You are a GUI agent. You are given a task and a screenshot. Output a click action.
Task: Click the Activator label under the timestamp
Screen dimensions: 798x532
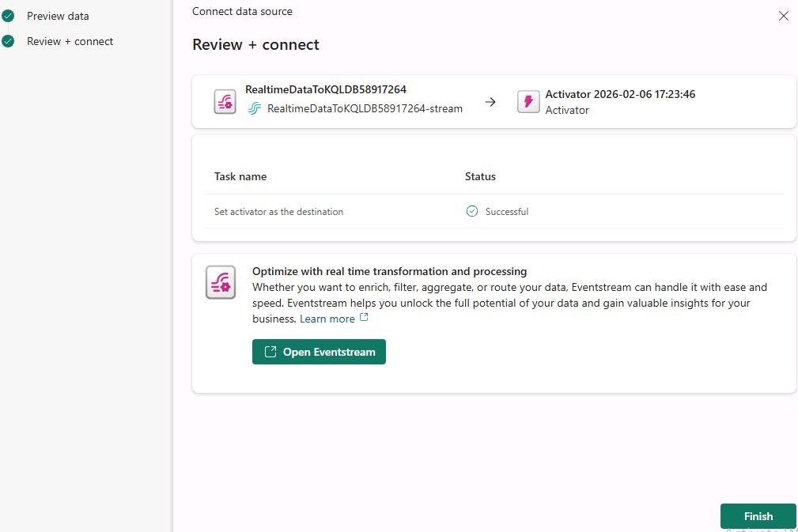point(567,111)
